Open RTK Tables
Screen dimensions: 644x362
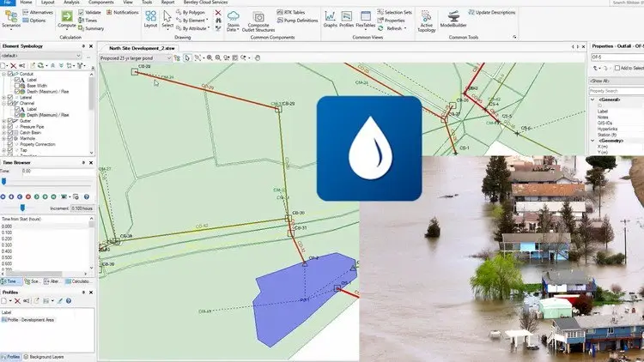click(291, 12)
